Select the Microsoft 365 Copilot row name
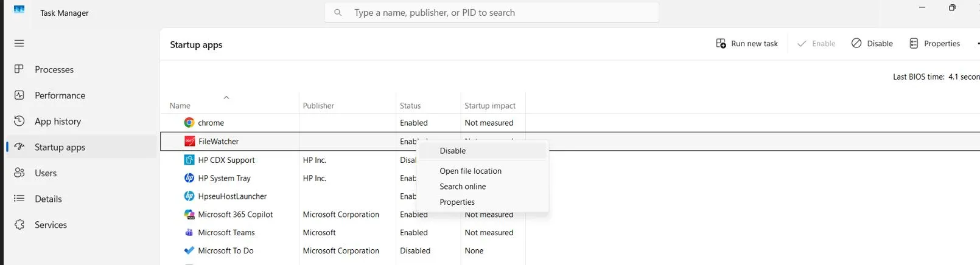 point(236,215)
